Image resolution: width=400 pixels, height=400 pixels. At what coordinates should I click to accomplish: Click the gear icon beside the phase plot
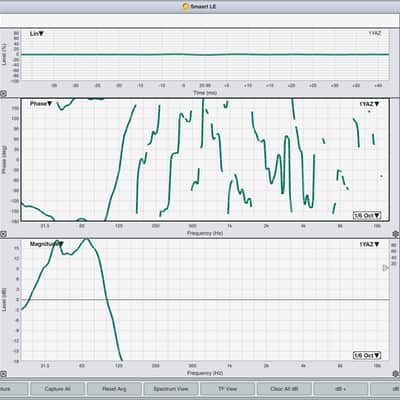tap(396, 234)
